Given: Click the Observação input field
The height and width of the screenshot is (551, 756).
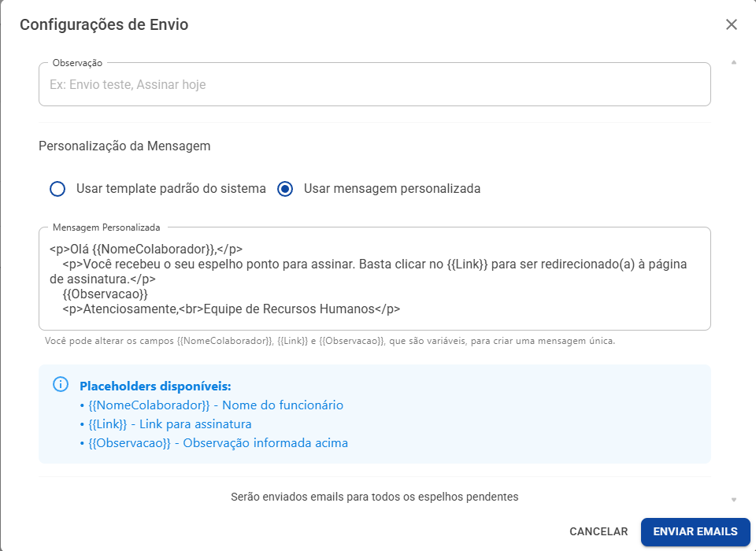Looking at the screenshot, I should (375, 84).
